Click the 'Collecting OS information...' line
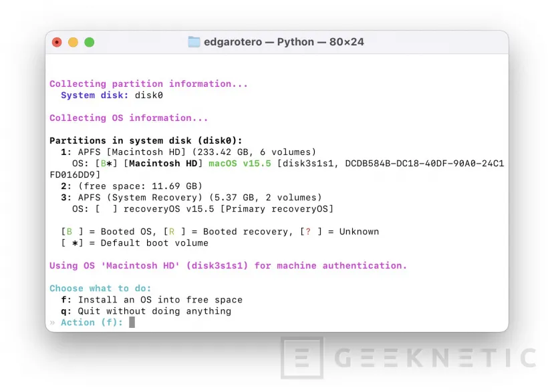The height and width of the screenshot is (392, 554). [x=129, y=118]
